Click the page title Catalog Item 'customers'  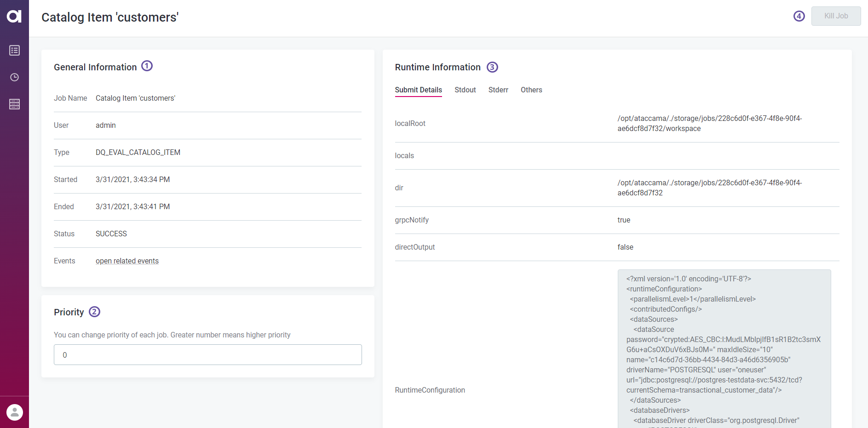point(110,17)
